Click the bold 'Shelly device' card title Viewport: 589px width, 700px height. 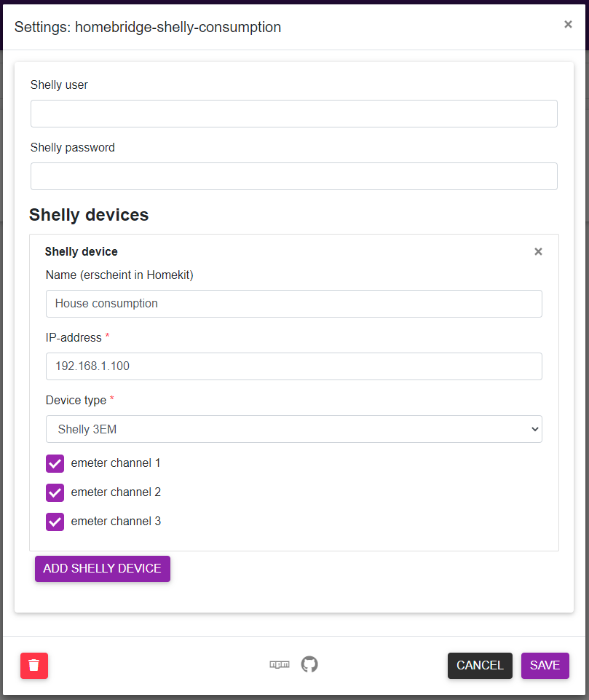[82, 252]
